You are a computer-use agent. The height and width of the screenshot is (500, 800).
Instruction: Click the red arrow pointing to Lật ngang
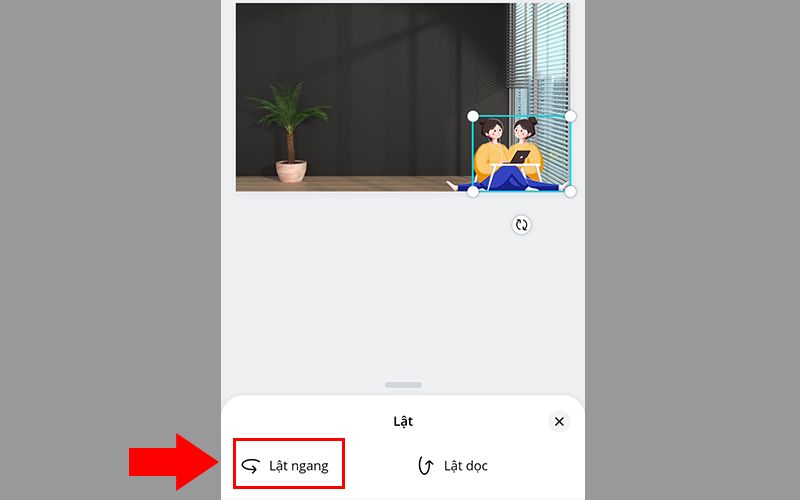point(173,462)
